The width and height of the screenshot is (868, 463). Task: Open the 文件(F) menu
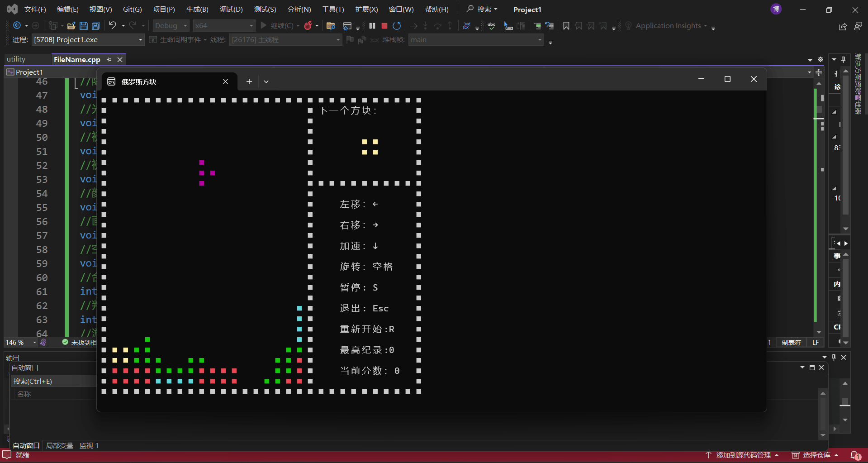tap(35, 10)
